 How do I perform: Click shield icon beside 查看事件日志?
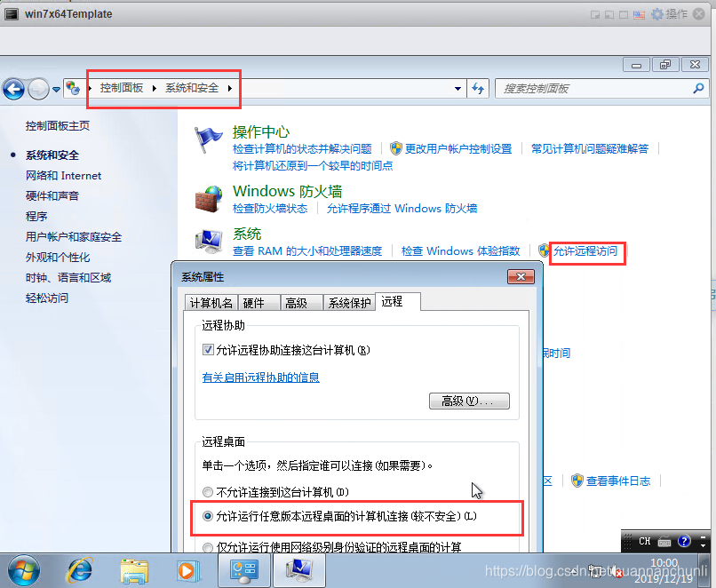[577, 481]
